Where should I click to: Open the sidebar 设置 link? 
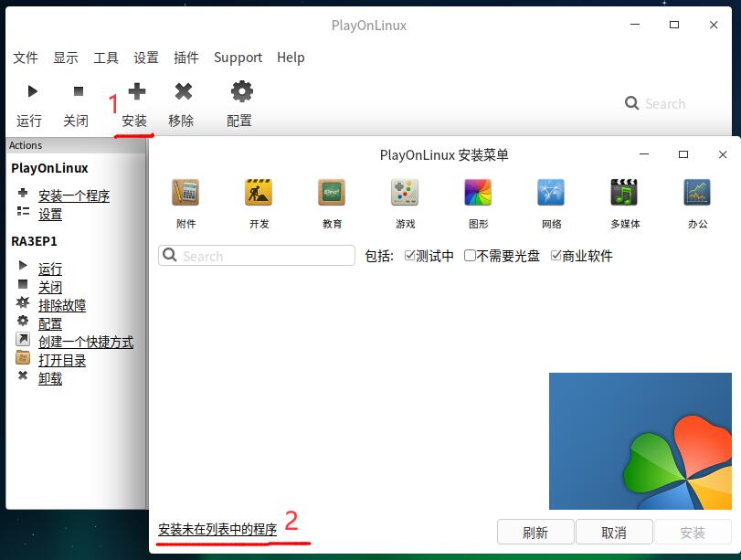tap(50, 214)
